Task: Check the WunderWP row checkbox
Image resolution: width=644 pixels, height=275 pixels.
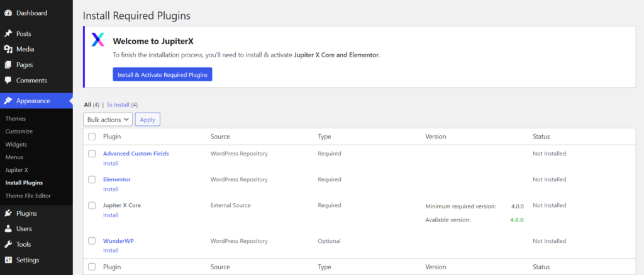Action: (92, 241)
